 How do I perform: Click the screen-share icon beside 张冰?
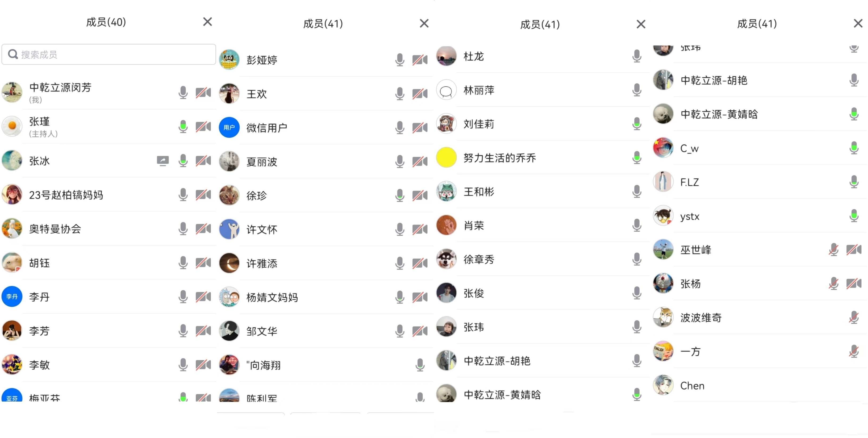tap(163, 161)
